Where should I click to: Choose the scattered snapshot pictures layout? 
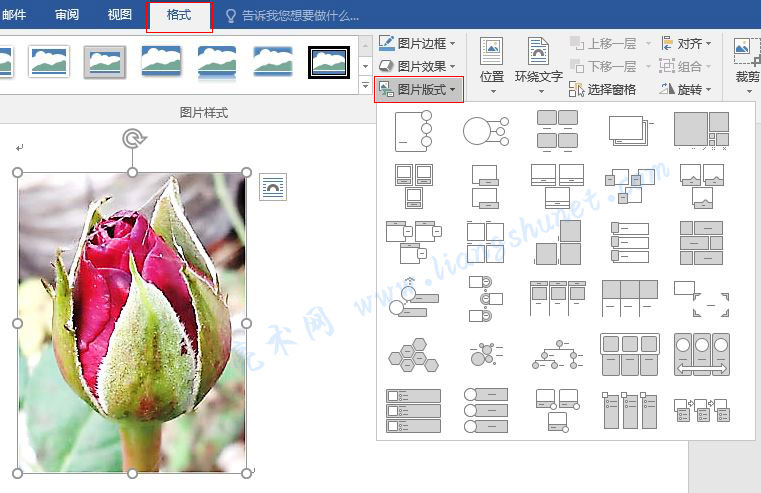click(x=629, y=186)
